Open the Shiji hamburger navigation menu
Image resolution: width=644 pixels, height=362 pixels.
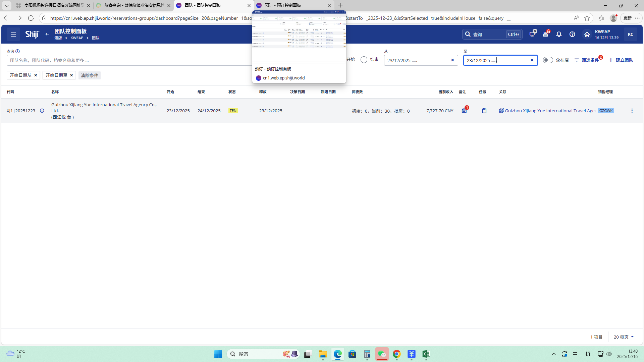tap(13, 34)
